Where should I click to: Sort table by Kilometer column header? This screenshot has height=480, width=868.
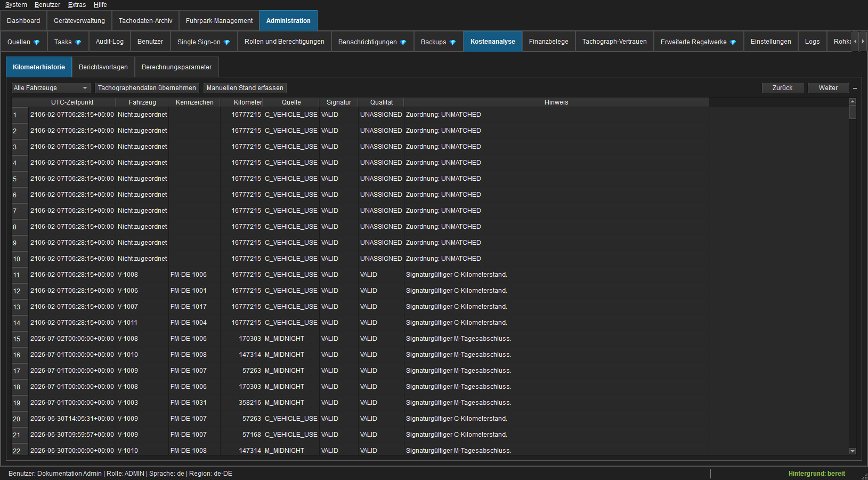coord(248,102)
